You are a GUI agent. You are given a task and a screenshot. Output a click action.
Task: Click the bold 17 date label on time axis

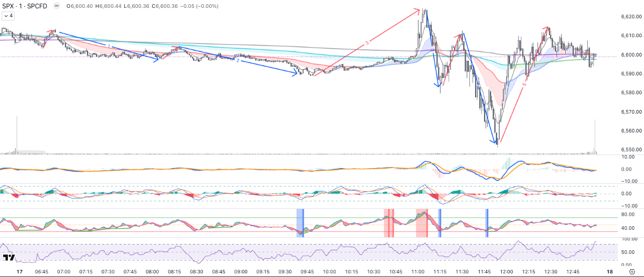point(19,272)
